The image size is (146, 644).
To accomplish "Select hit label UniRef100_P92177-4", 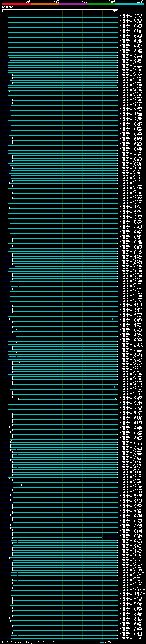I will click(x=132, y=572).
